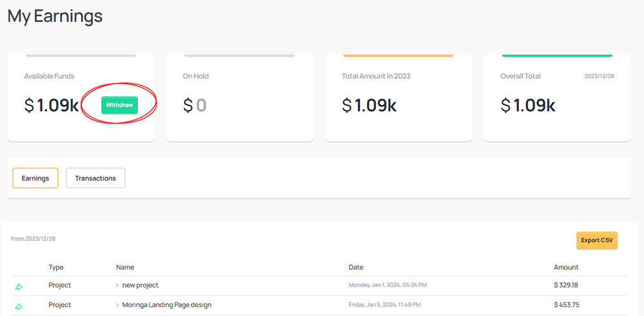Open the 'new project' entry
The height and width of the screenshot is (316, 644).
140,285
